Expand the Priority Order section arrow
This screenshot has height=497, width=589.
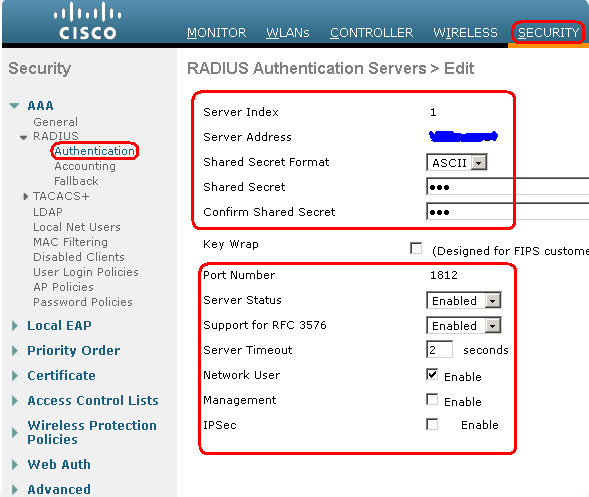coord(15,351)
